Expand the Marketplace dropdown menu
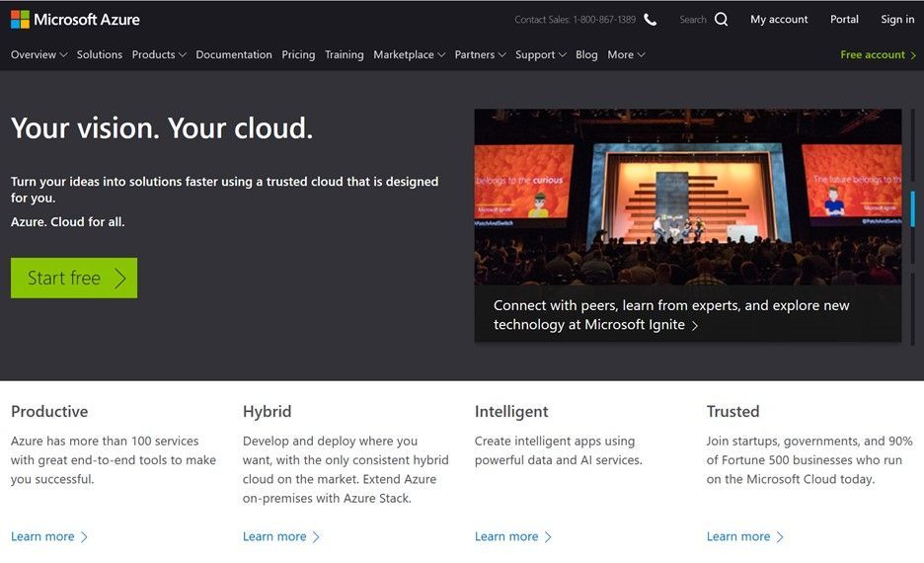The width and height of the screenshot is (924, 563). [x=409, y=55]
